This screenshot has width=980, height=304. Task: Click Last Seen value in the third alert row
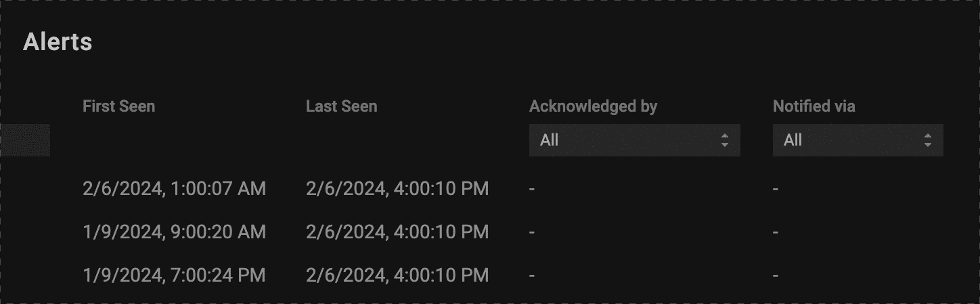[397, 275]
